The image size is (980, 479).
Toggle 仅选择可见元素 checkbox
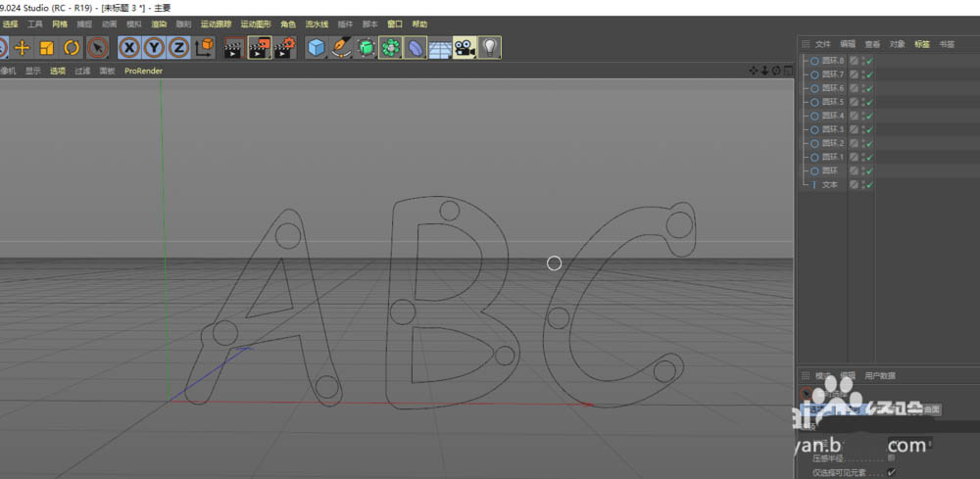[x=891, y=472]
